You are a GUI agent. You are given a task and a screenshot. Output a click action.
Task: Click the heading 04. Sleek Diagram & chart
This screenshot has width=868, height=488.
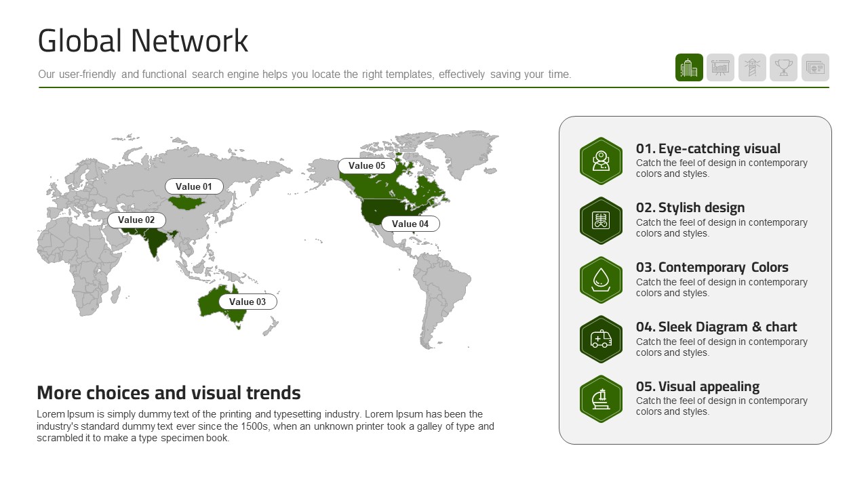716,327
